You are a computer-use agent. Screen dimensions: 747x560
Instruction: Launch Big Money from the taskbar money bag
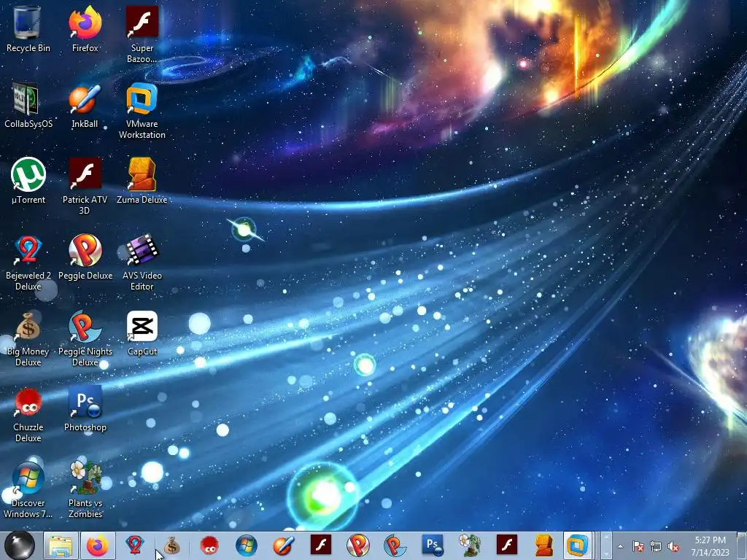tap(171, 545)
